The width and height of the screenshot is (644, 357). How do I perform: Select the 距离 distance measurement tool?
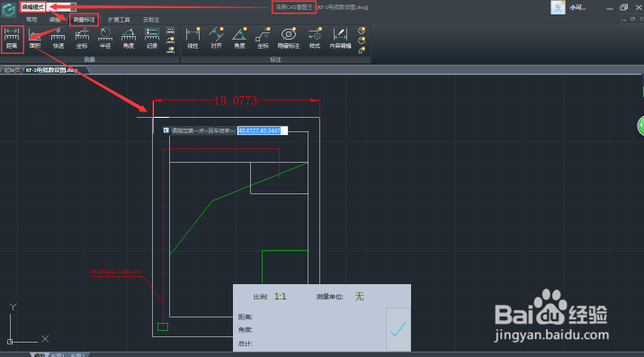(12, 39)
